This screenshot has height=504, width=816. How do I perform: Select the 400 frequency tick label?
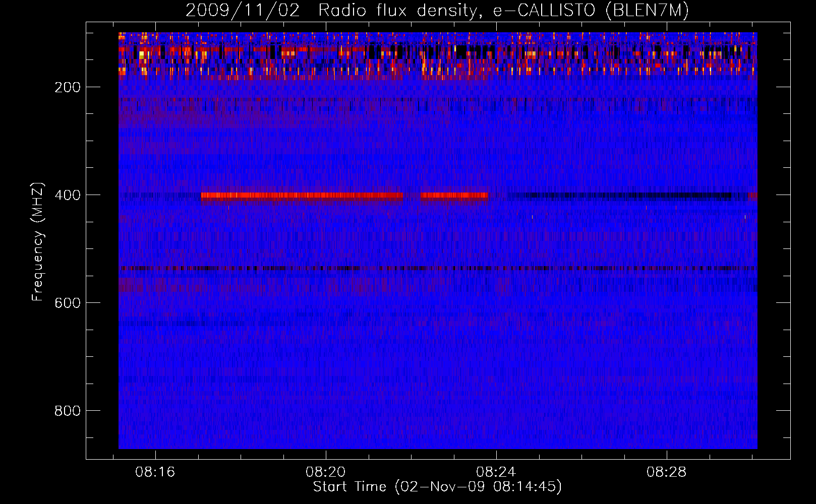pos(68,195)
